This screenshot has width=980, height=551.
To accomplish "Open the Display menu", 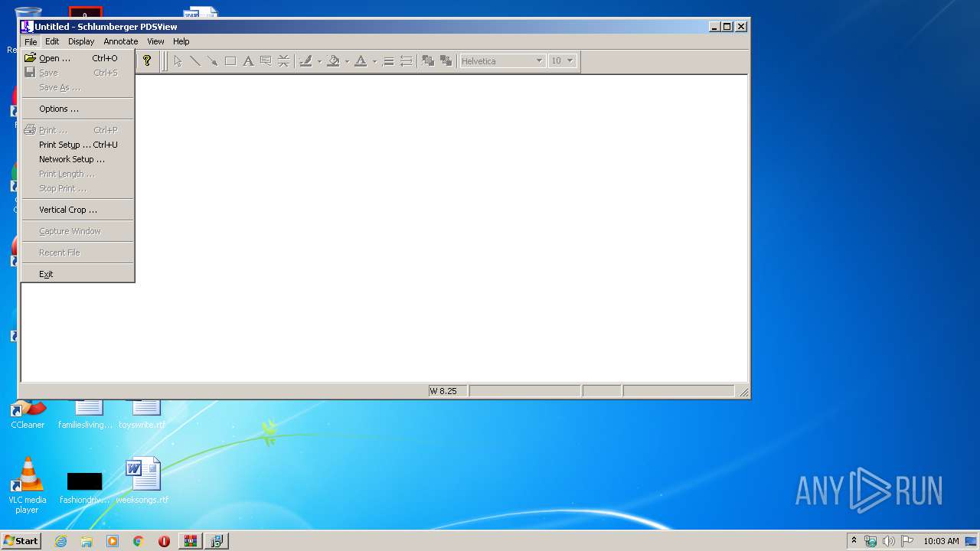I will coord(81,41).
